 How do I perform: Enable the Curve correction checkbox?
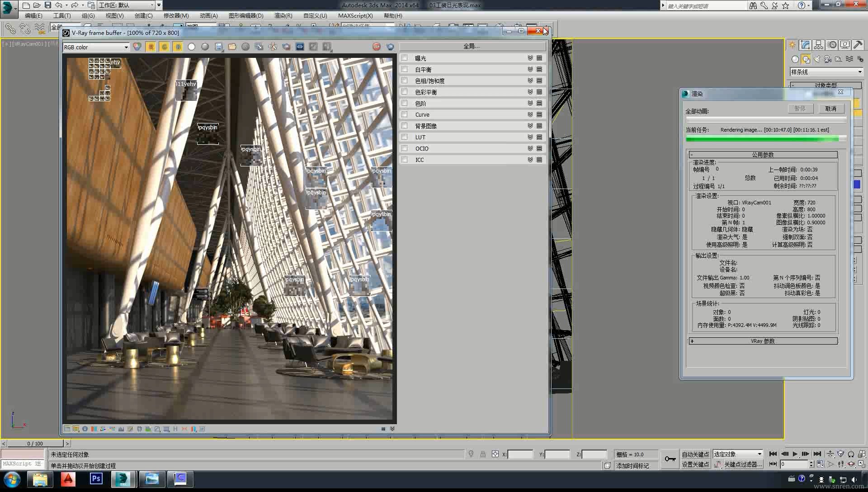click(x=405, y=114)
